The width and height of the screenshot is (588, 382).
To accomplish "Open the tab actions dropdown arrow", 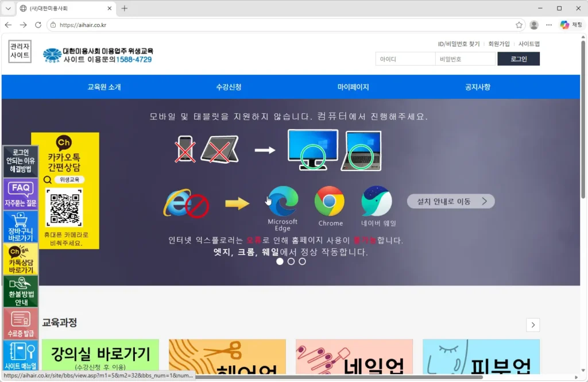I will point(8,8).
